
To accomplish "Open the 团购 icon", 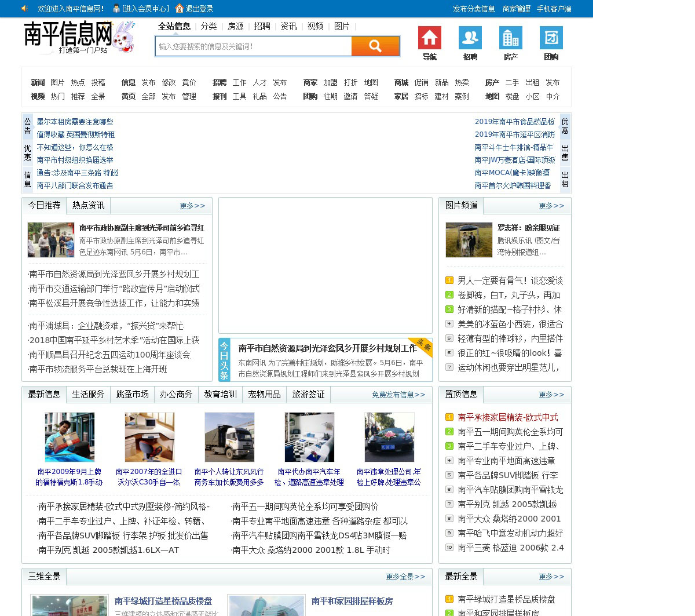I will point(551,38).
